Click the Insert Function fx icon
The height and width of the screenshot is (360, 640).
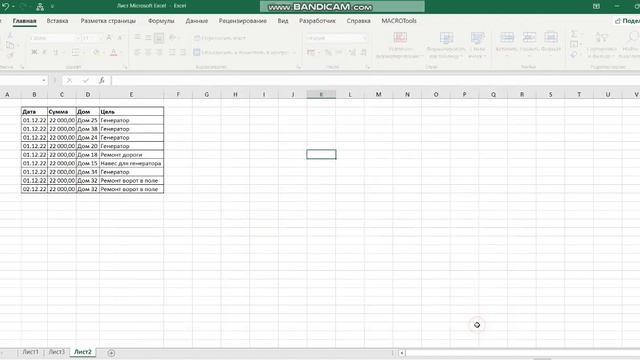(x=102, y=80)
